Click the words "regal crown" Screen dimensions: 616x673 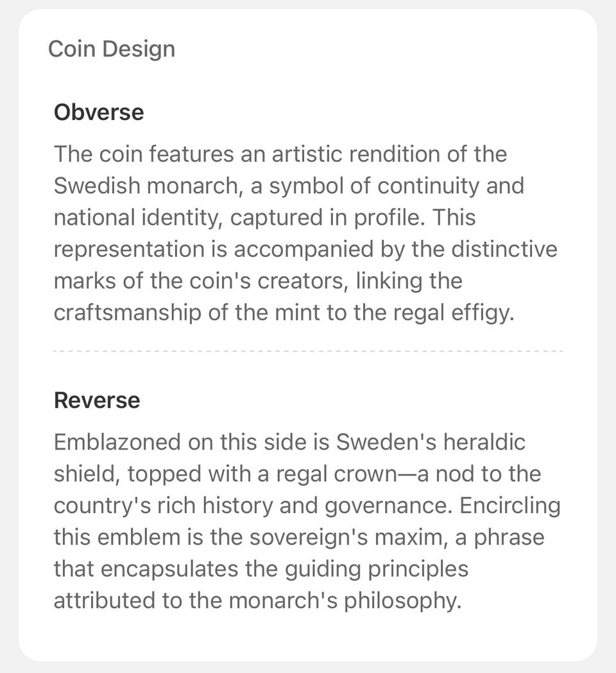click(x=349, y=474)
